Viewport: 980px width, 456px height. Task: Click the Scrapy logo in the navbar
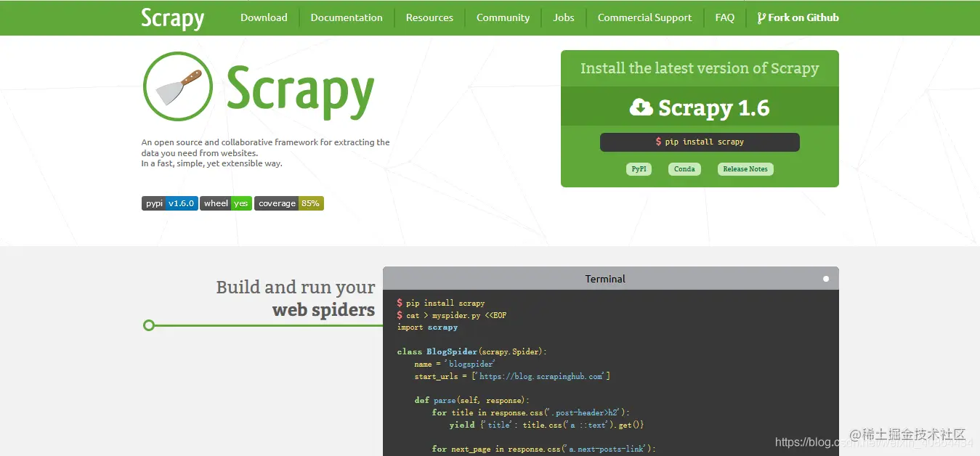(x=173, y=18)
